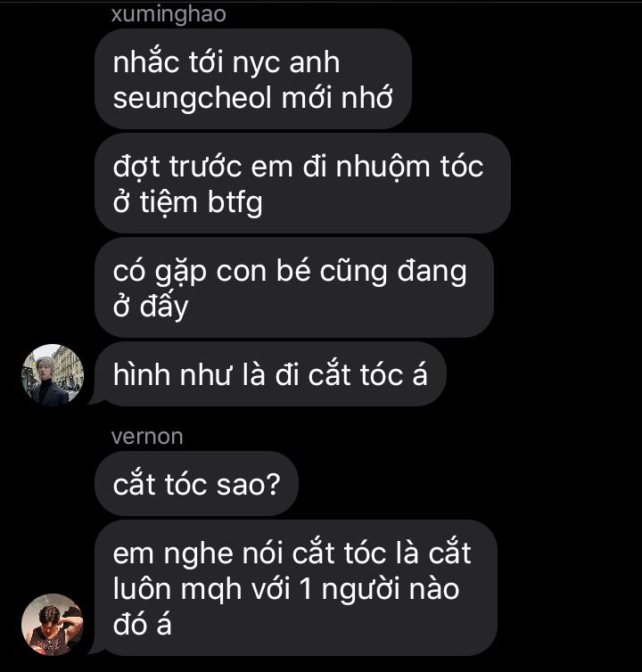Screen dimensions: 642x672
Task: Select the message 'em nghe nói cắt tóc là cắt'
Action: 296,588
